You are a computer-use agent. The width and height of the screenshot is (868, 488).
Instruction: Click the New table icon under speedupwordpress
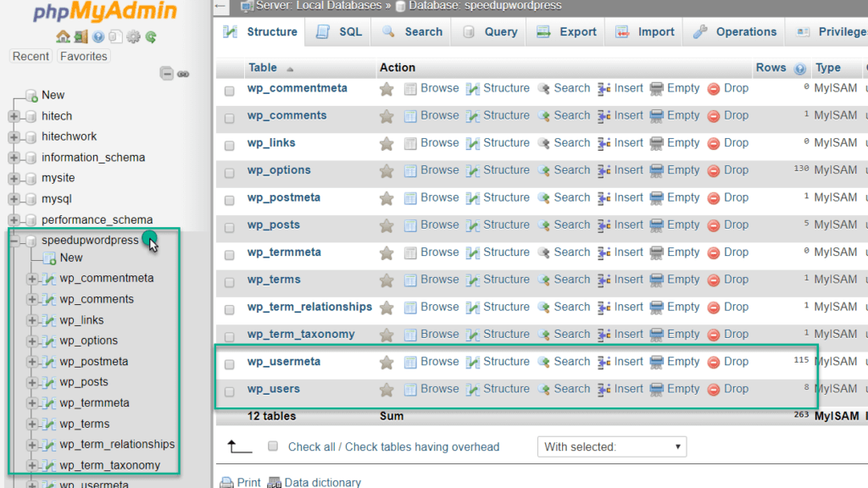click(49, 258)
